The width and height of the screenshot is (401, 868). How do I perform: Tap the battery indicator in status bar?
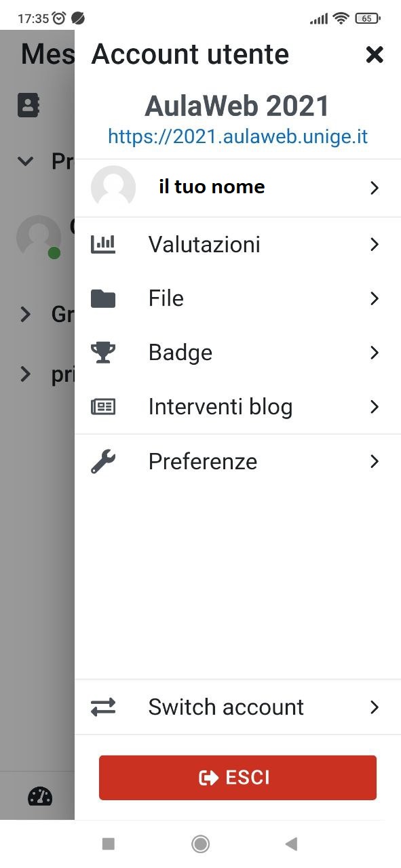click(366, 18)
